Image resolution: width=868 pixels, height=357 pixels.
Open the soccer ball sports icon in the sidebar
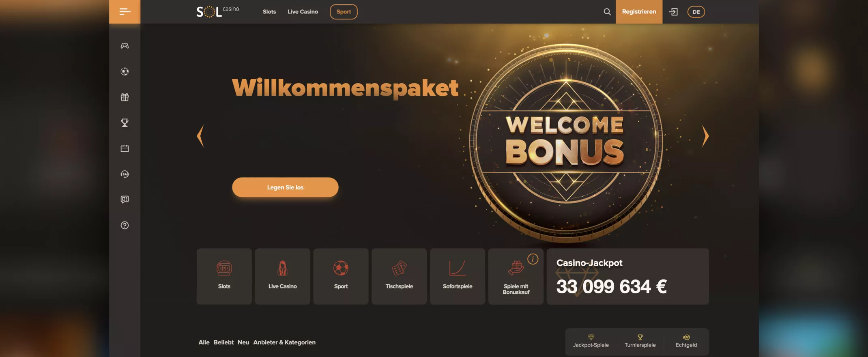[x=125, y=71]
